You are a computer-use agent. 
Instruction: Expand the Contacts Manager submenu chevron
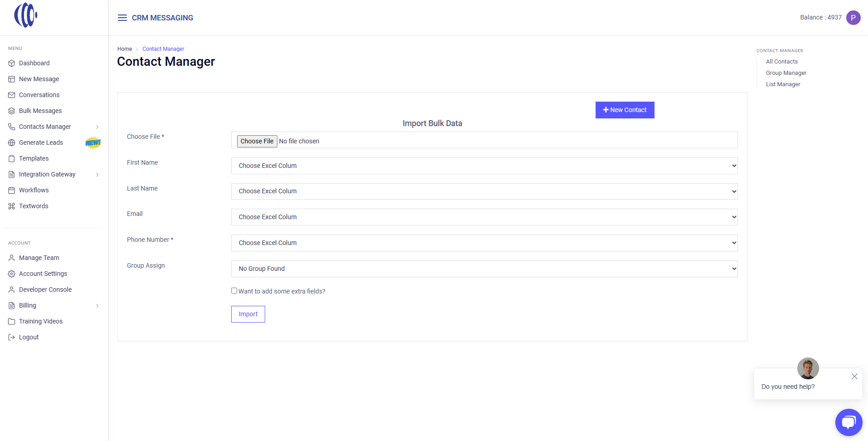[97, 127]
